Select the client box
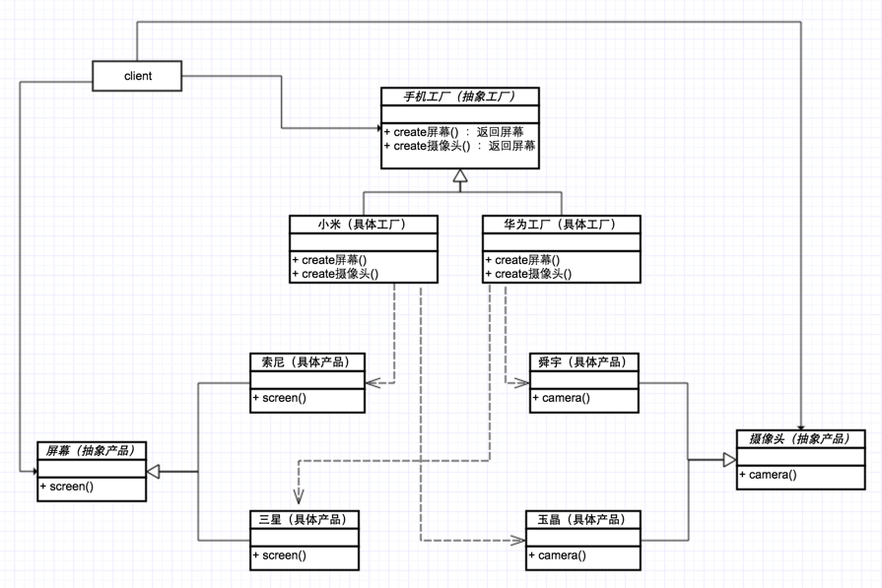This screenshot has height=588, width=882. click(x=137, y=76)
